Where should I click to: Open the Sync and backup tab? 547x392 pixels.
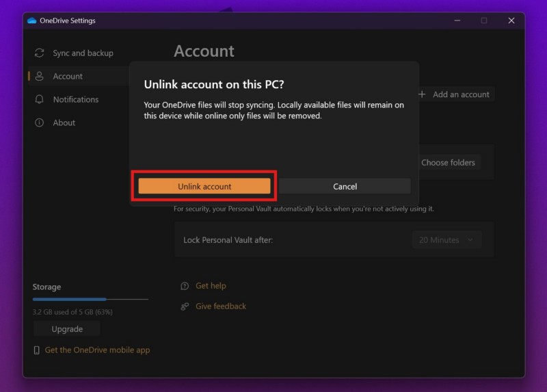[83, 53]
